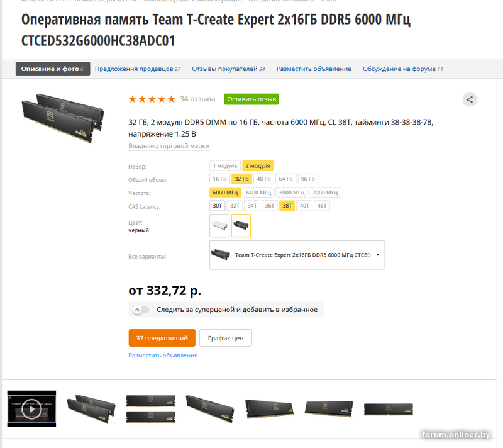Select 30T CAS latency option

pos(217,206)
